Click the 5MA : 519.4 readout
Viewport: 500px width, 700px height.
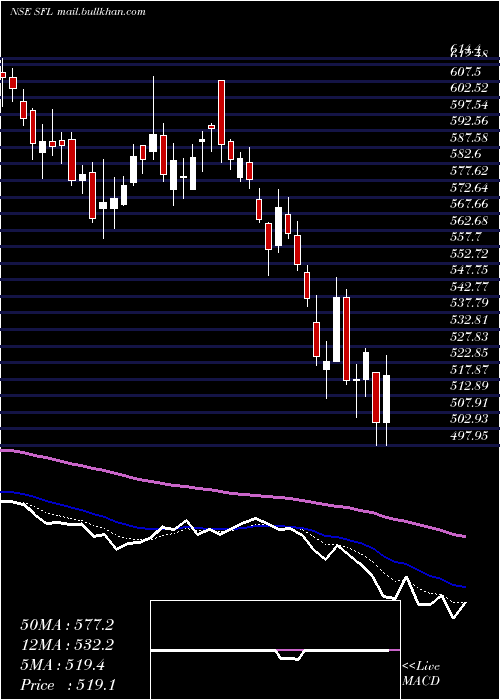(62, 665)
